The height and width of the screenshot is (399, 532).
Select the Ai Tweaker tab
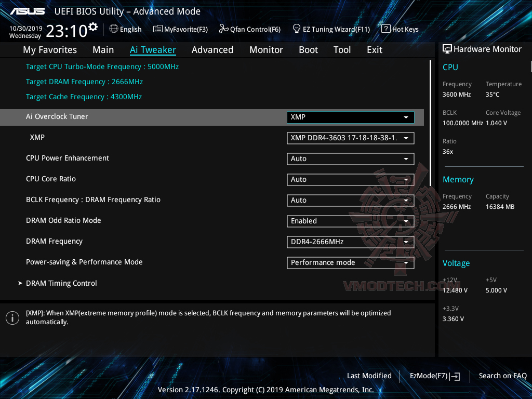pos(153,50)
